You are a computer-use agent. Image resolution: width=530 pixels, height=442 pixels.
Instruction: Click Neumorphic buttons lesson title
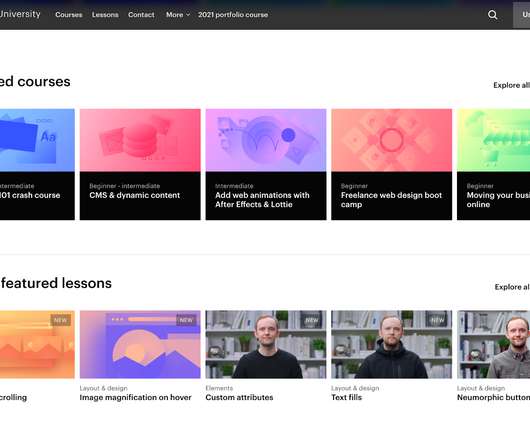point(493,397)
